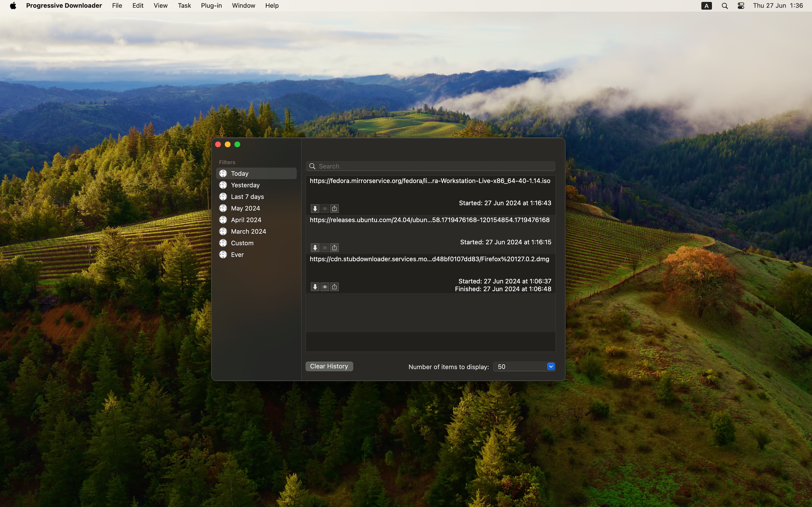812x507 pixels.
Task: Open Control Center from the menu bar
Action: (x=741, y=6)
